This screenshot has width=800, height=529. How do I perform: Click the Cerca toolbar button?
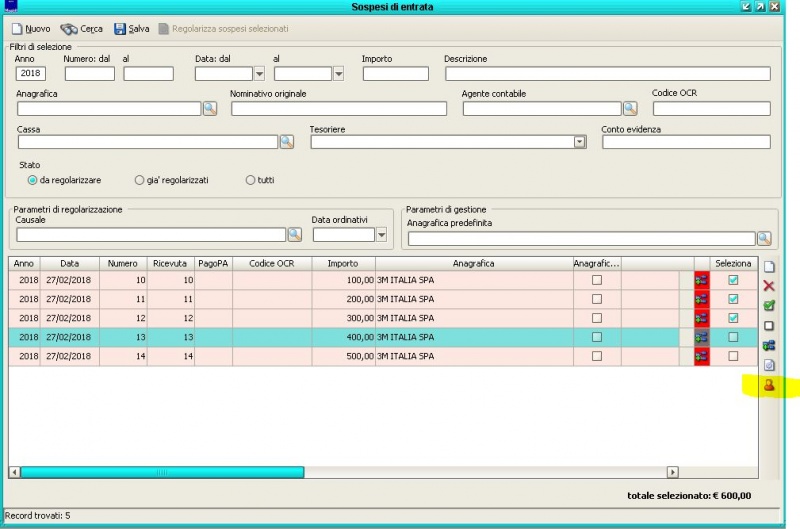point(82,28)
